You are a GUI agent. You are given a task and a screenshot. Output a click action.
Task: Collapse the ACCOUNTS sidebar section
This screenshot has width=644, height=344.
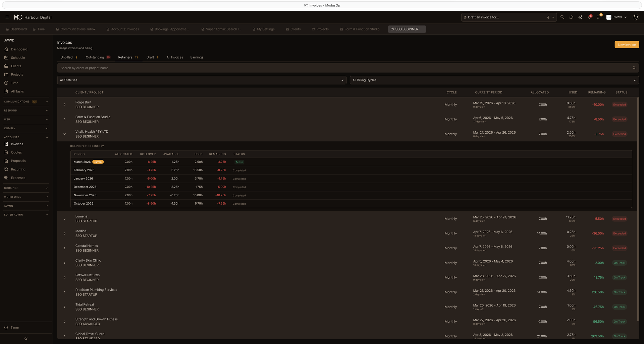[x=46, y=137]
